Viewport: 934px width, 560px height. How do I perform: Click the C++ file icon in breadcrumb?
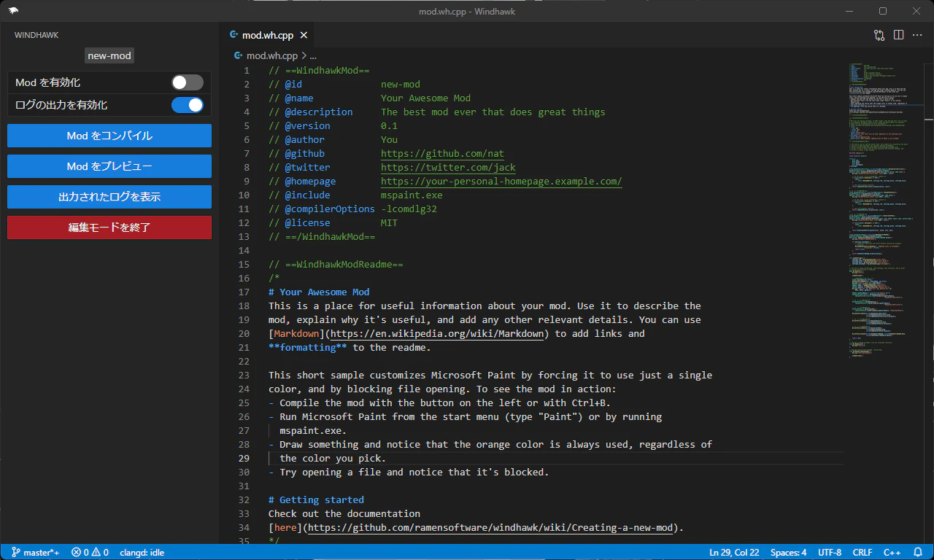point(238,55)
